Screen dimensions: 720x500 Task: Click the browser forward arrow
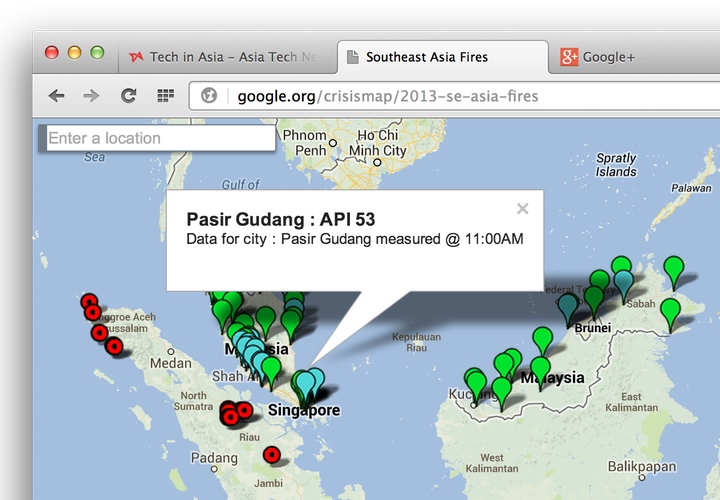pyautogui.click(x=91, y=96)
